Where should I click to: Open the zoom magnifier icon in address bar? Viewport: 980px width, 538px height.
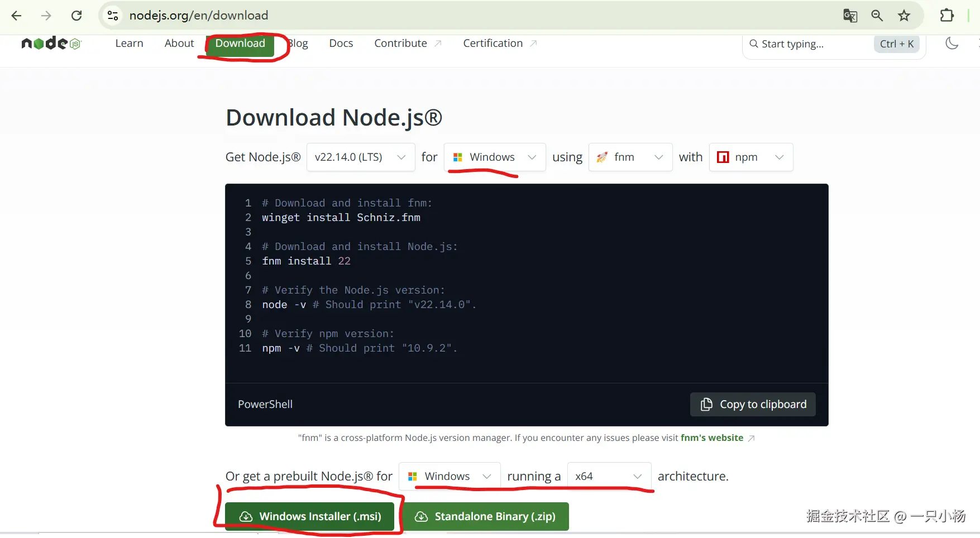pyautogui.click(x=877, y=16)
